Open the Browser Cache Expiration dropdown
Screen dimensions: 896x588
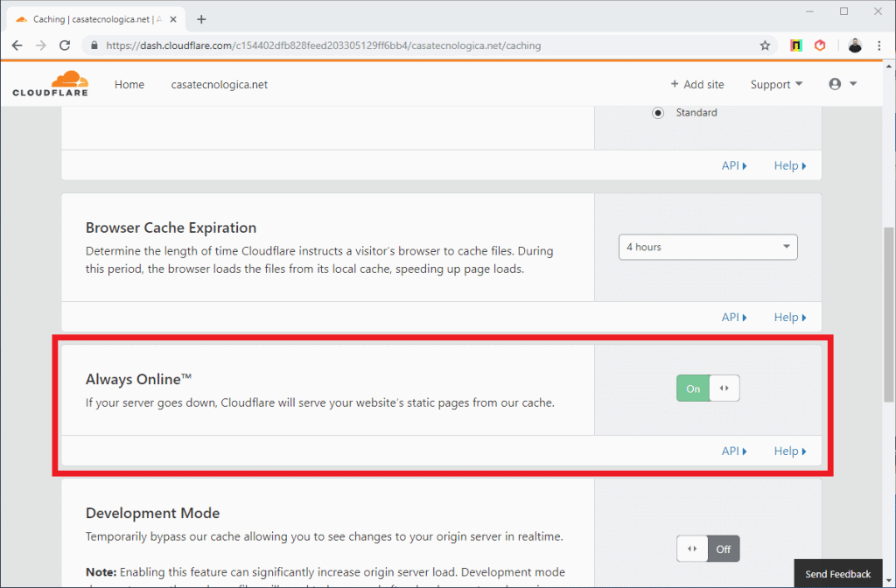708,247
